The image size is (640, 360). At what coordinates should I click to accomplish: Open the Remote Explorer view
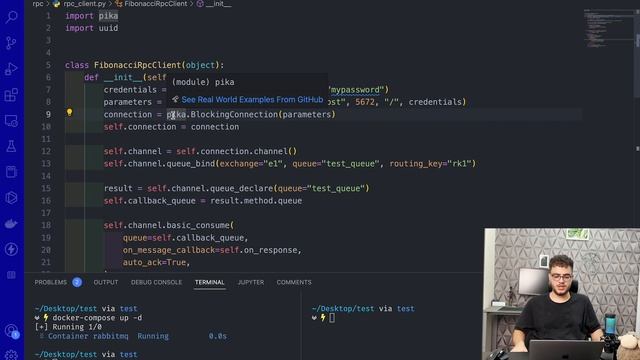11,121
